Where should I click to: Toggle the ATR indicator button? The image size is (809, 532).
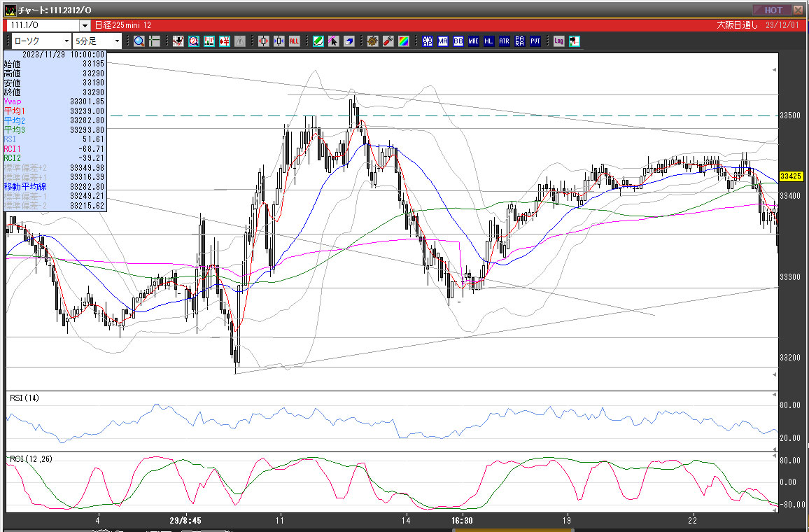(x=504, y=41)
